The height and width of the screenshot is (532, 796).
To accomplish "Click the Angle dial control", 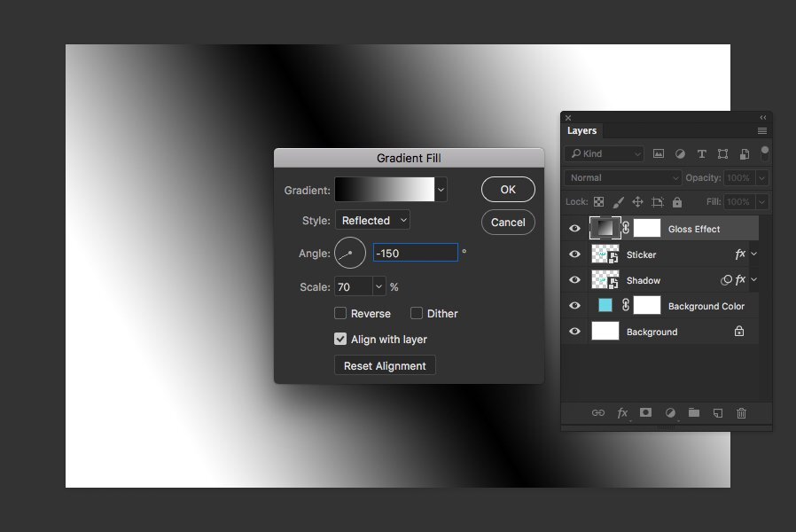I will click(350, 253).
